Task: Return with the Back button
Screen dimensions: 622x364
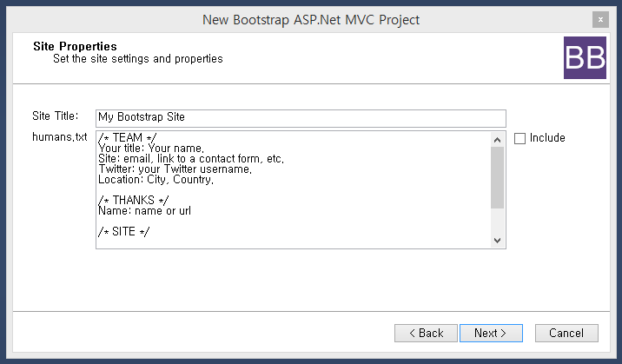Action: coord(426,333)
